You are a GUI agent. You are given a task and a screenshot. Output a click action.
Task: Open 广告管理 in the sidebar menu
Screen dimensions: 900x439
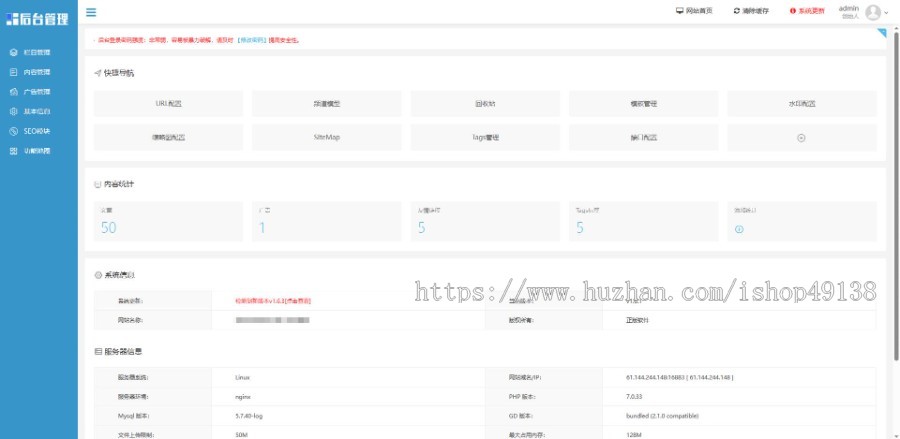point(38,92)
